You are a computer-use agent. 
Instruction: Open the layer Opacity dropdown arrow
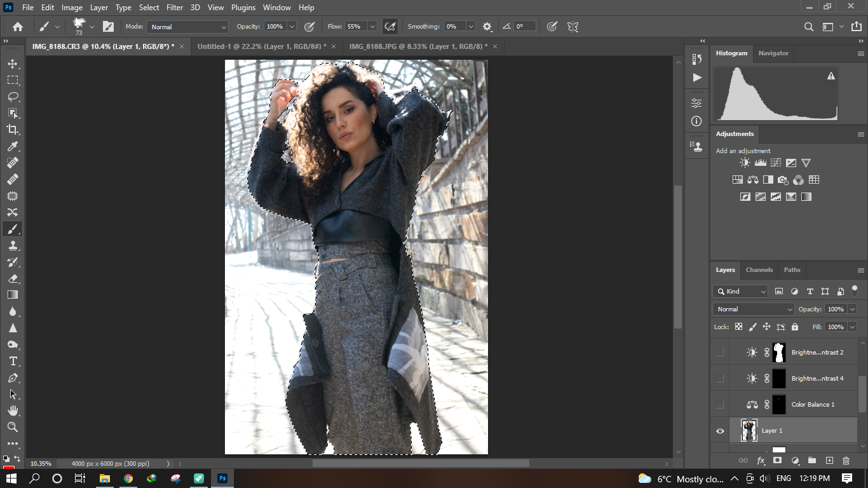click(852, 309)
